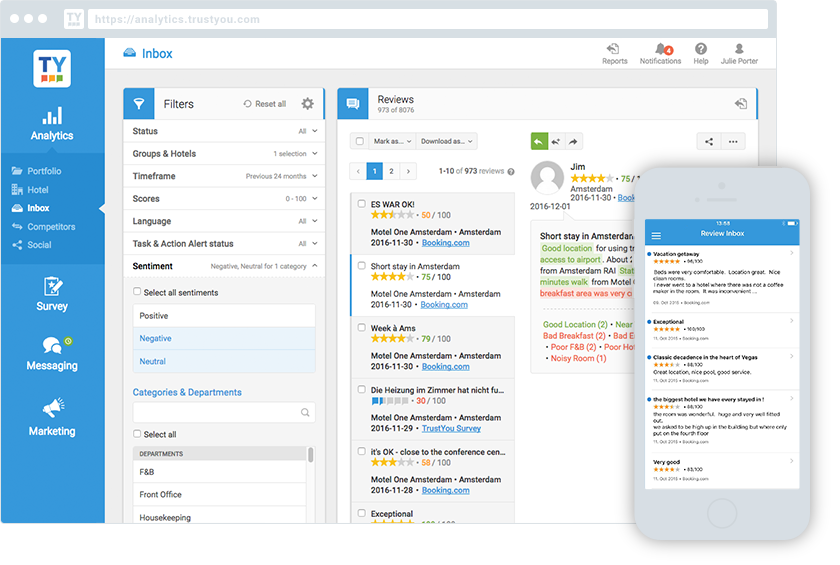Image resolution: width=840 pixels, height=565 pixels.
Task: Open the Mark as dropdown
Action: tap(391, 142)
